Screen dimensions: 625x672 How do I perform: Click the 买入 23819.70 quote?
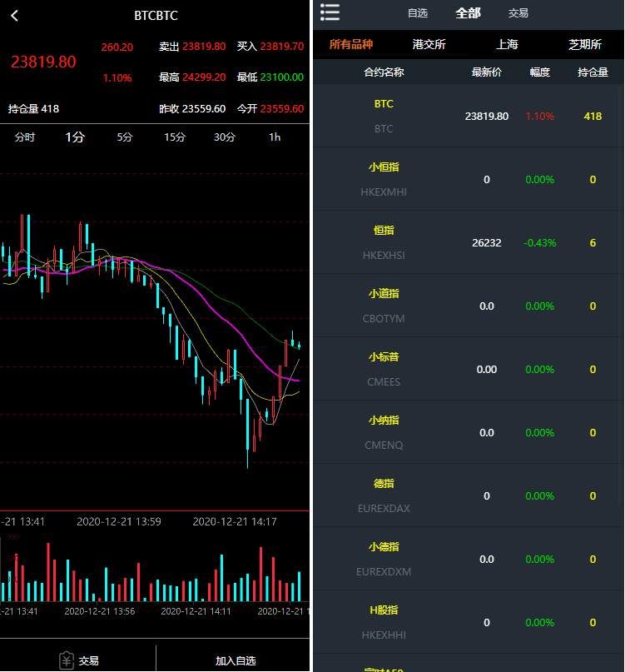(270, 47)
